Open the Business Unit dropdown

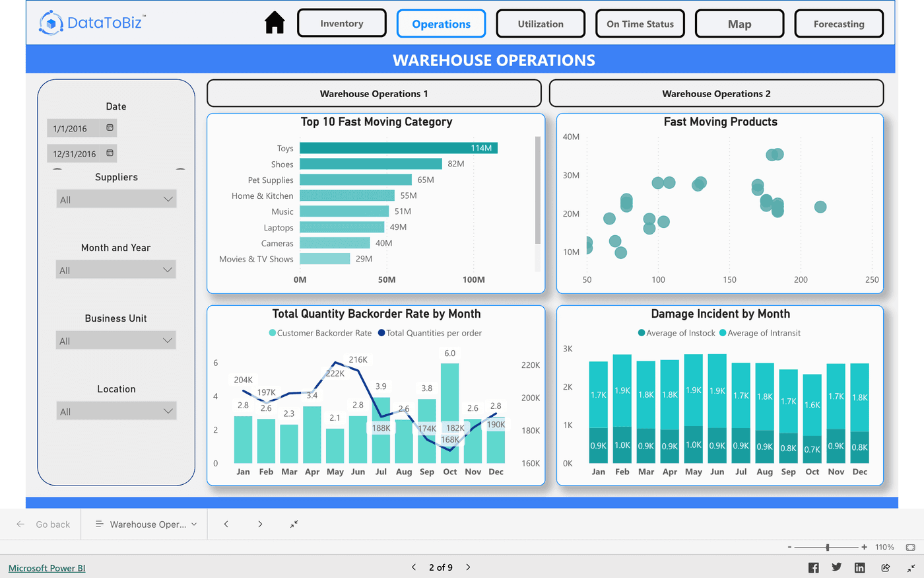tap(116, 340)
